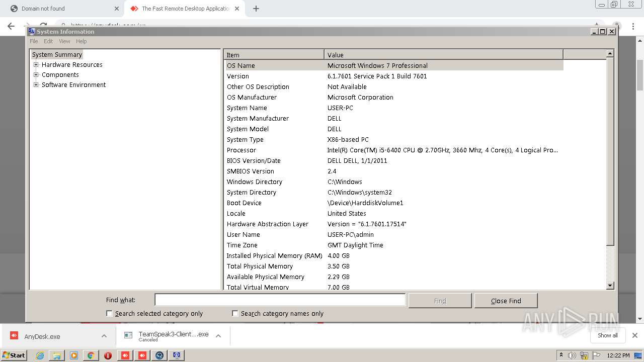Click the System Information window title icon
This screenshot has width=644, height=362.
pyautogui.click(x=32, y=31)
